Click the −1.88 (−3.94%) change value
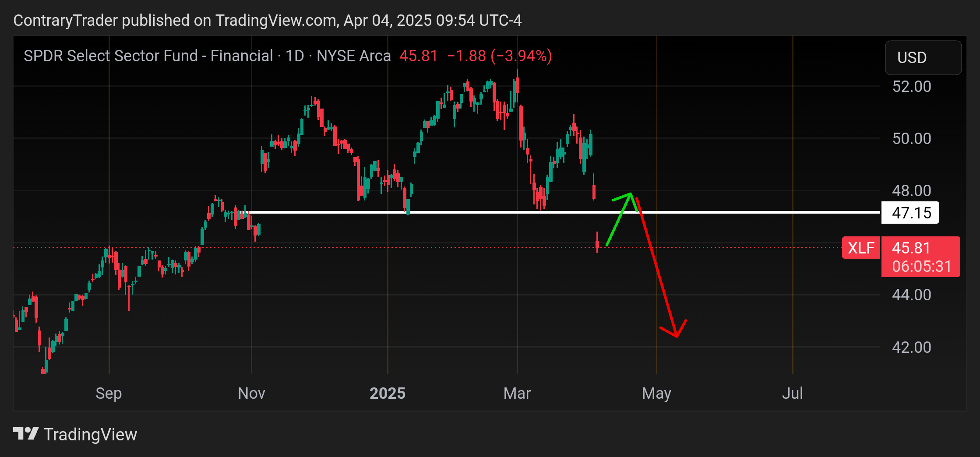The width and height of the screenshot is (980, 457). 500,56
